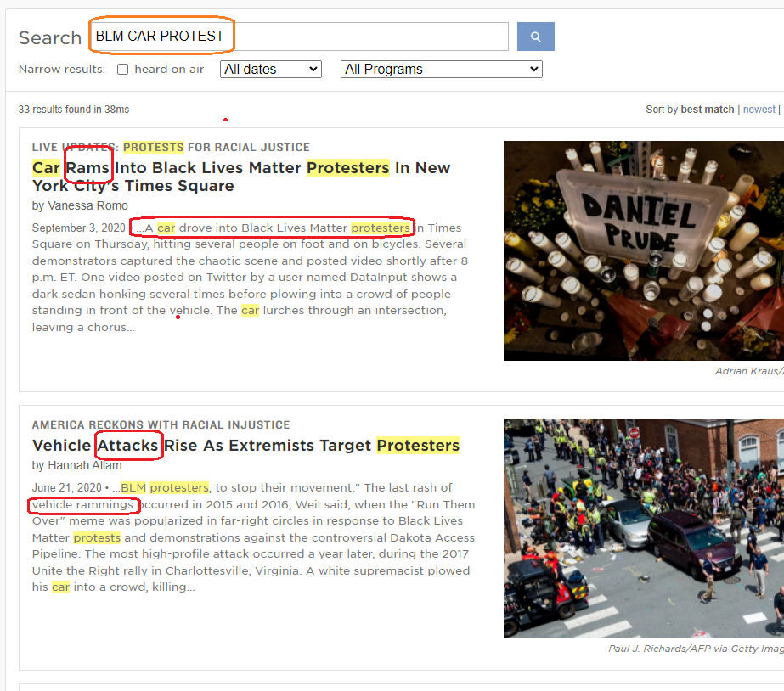
Task: Click the Daniel Prude candle memorial photo
Action: pos(644,250)
